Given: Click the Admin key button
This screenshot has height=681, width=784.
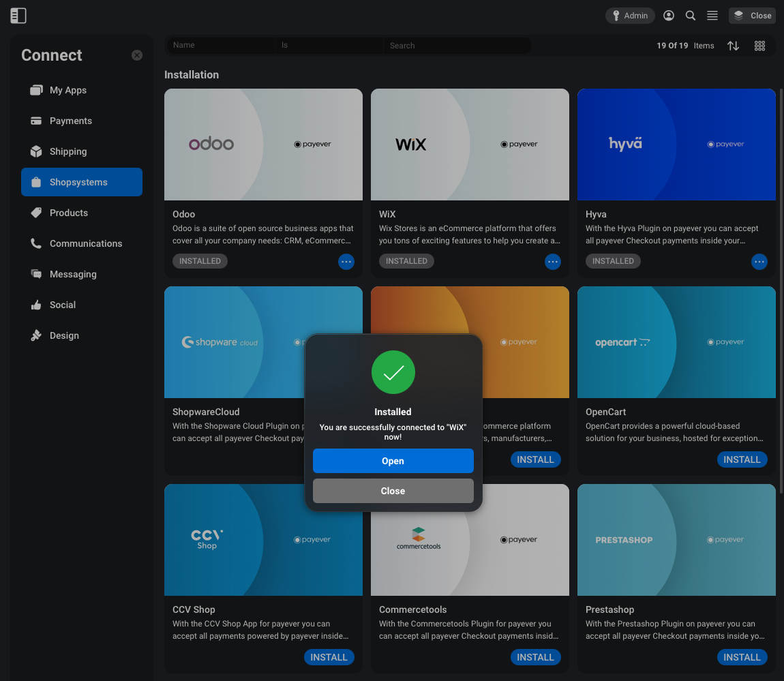Looking at the screenshot, I should coord(630,16).
